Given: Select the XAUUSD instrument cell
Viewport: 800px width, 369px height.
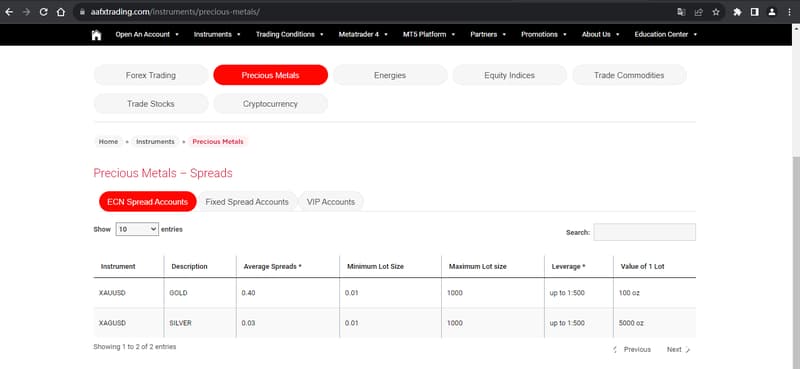Looking at the screenshot, I should point(129,293).
